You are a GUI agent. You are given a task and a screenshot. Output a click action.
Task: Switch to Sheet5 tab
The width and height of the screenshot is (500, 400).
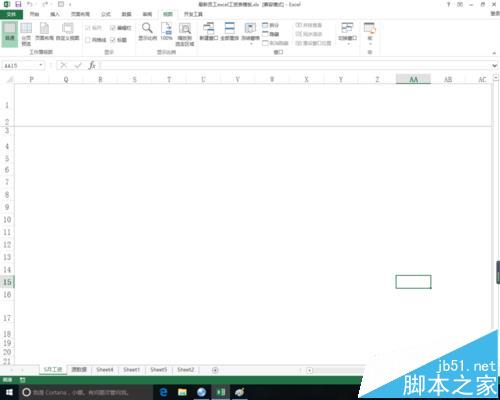click(x=158, y=370)
